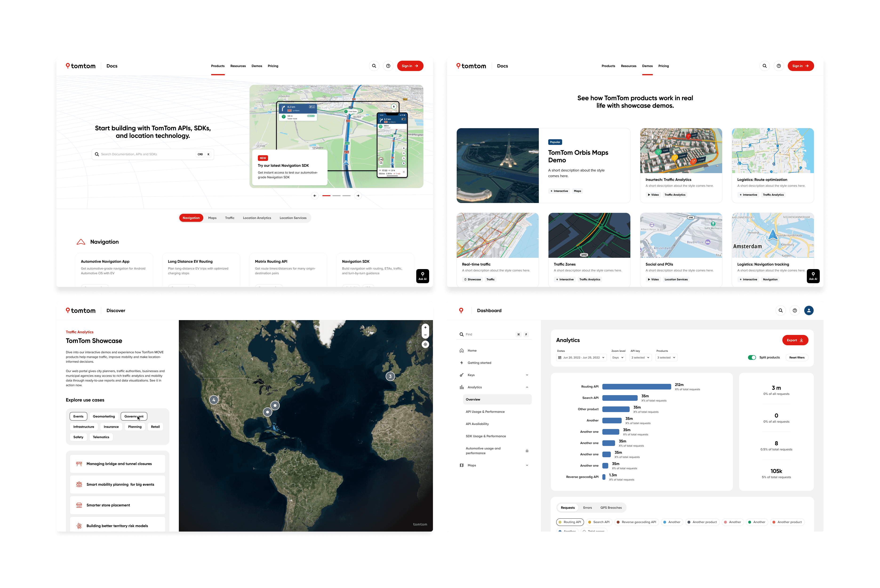
Task: Open the Products 3 selected dropdown
Action: [666, 357]
